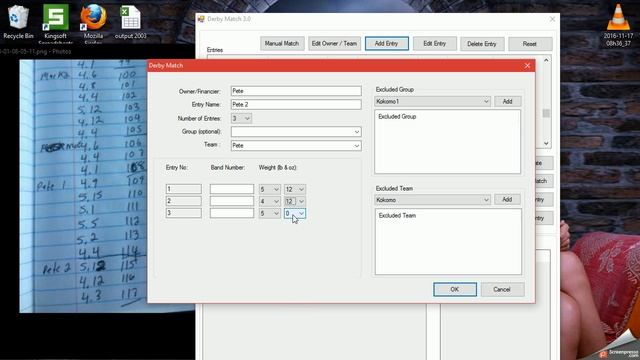640x360 pixels.
Task: Open ounces weight dropdown for entry 2
Action: pyautogui.click(x=295, y=201)
